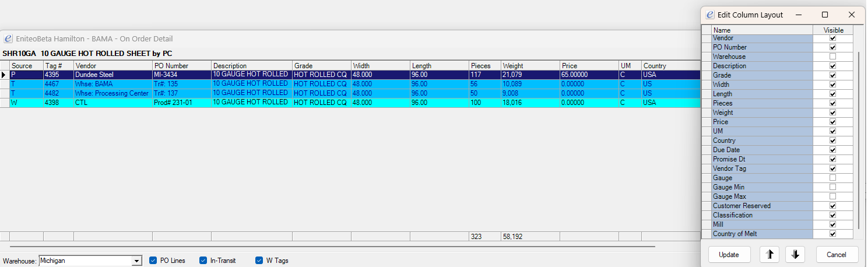The height and width of the screenshot is (267, 868).
Task: Click the Price grid column header
Action: [589, 66]
